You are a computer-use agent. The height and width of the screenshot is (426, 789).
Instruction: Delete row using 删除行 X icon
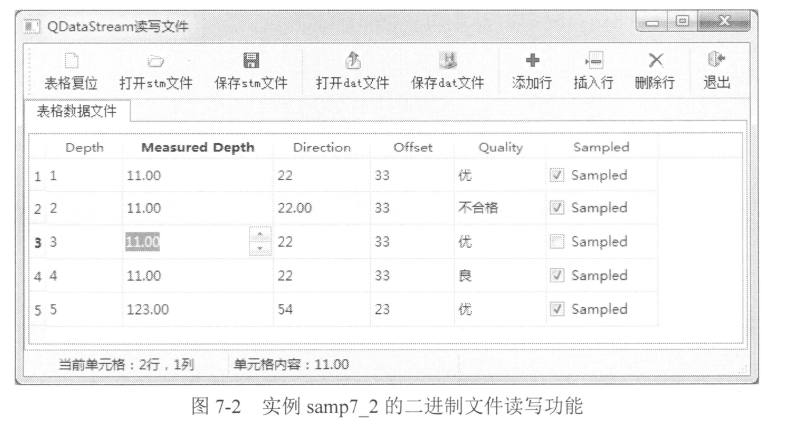pos(655,60)
